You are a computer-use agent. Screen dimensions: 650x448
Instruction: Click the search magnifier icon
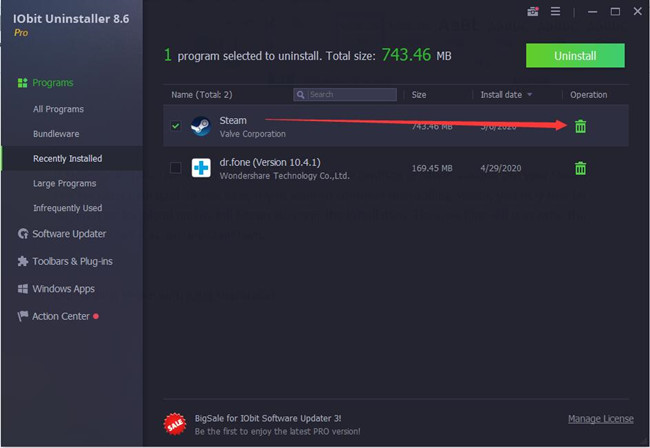click(301, 95)
